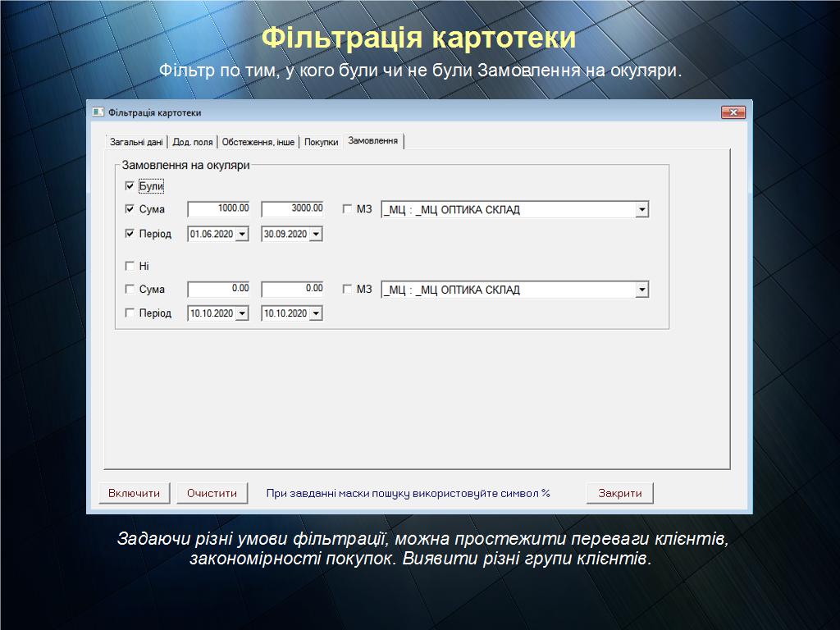Screen dimensions: 840x630
Task: Open the 30.09.2020 date dropdown
Action: [x=316, y=235]
